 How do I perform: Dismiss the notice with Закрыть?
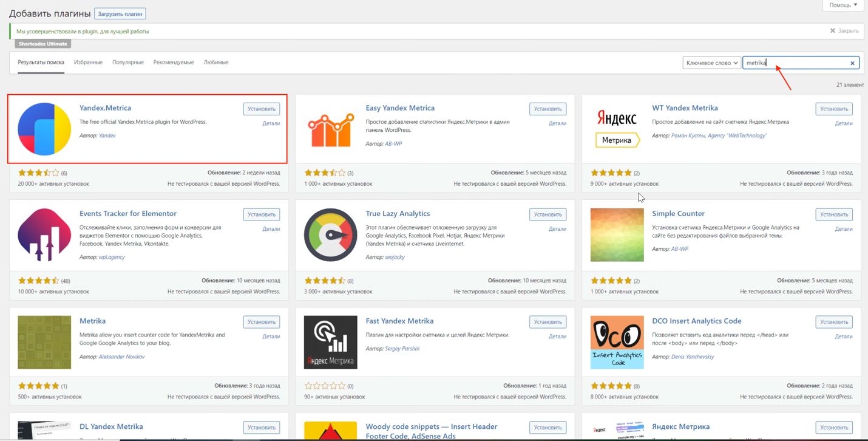[x=844, y=31]
